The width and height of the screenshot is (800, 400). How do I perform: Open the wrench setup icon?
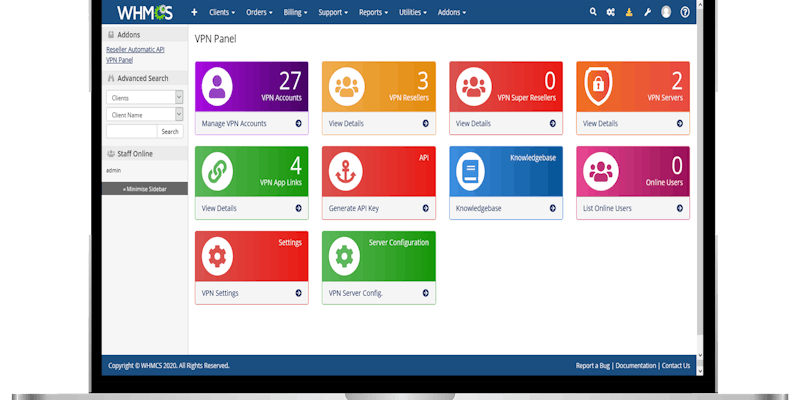[647, 12]
